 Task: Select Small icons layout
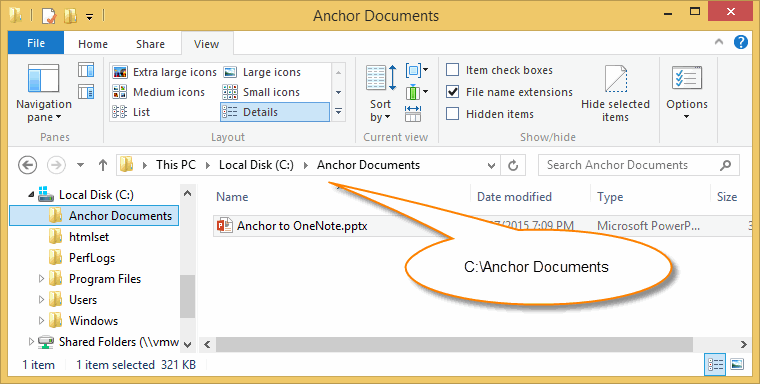pos(261,92)
